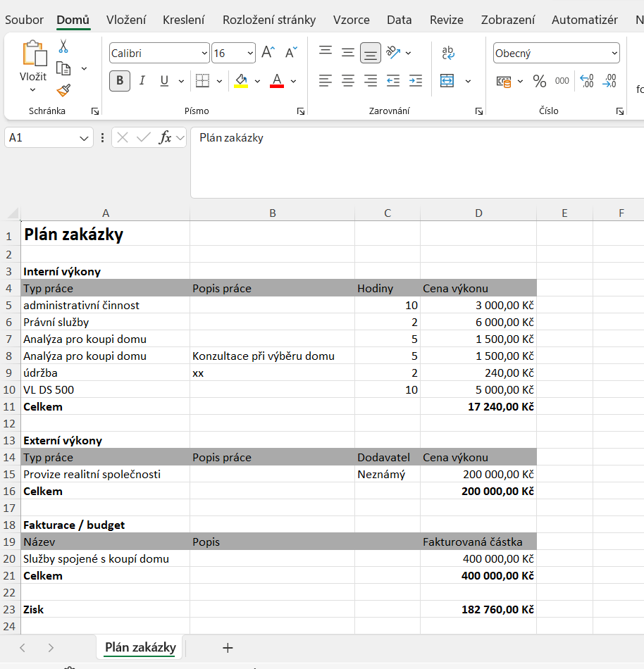Viewport: 644px width, 669px height.
Task: Open Číslo dialog launcher
Action: [619, 111]
